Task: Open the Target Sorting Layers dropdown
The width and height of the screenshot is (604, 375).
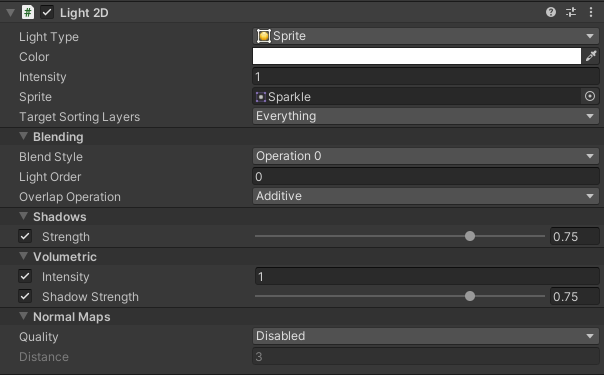Action: click(x=426, y=116)
